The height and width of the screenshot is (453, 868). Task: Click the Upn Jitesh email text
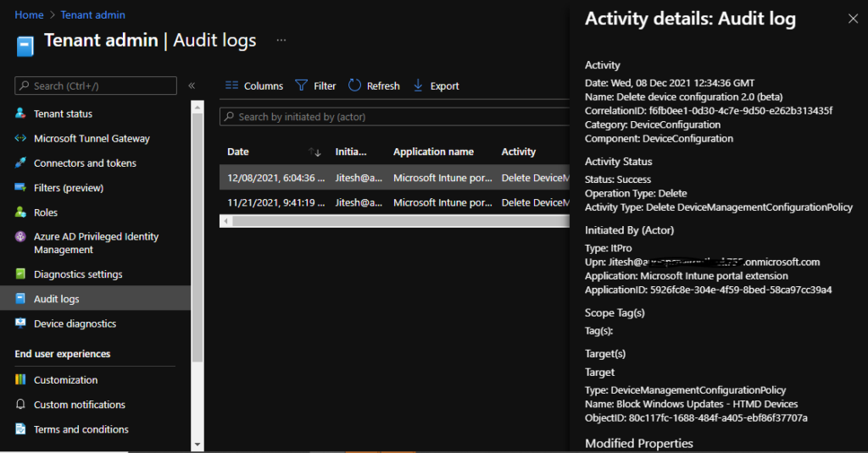tap(703, 262)
